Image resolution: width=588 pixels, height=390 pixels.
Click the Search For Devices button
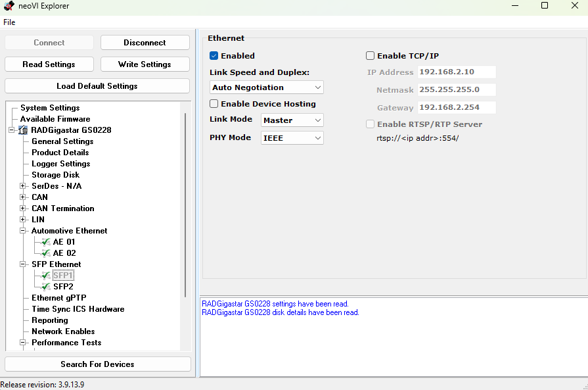(97, 364)
